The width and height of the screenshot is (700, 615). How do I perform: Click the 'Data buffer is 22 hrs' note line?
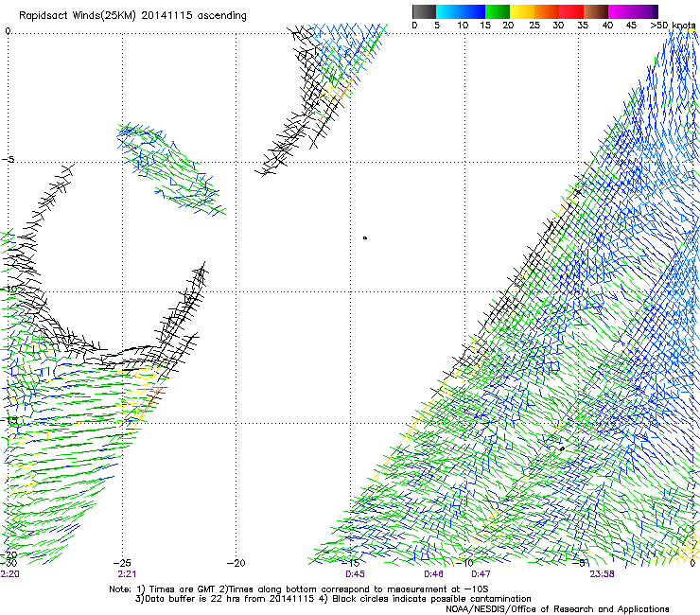[x=333, y=599]
